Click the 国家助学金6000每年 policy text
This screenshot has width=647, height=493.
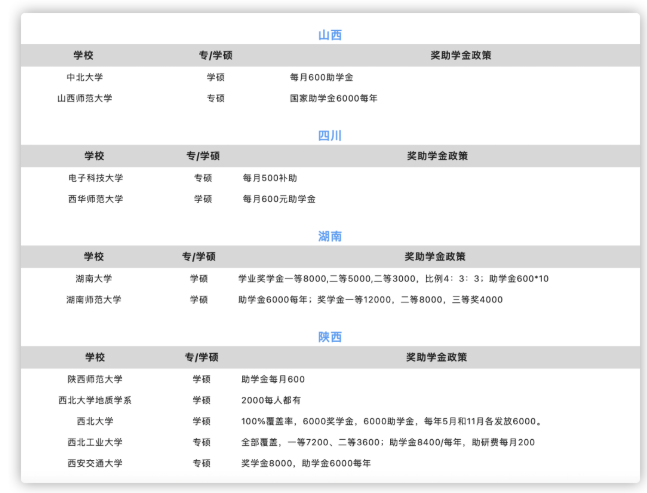pos(333,98)
